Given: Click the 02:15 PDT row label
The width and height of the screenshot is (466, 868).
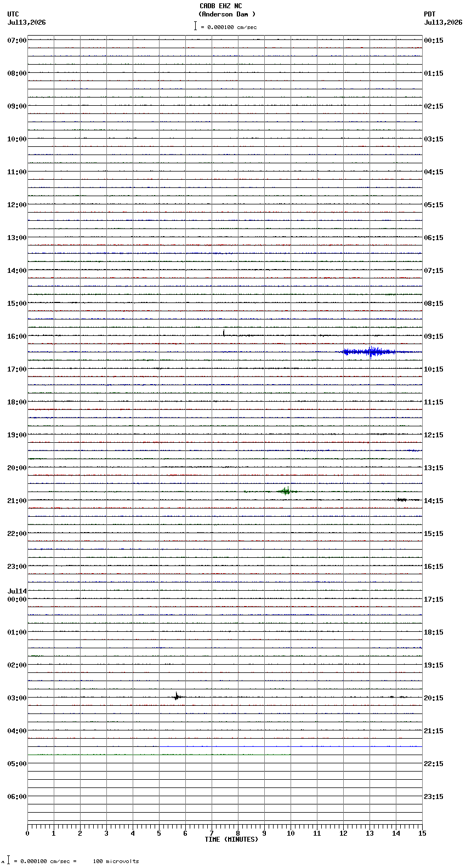Looking at the screenshot, I should pos(434,106).
